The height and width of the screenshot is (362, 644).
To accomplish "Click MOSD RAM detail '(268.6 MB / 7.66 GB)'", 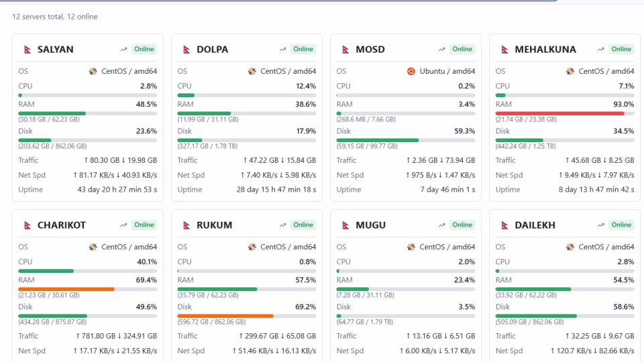I will 366,119.
